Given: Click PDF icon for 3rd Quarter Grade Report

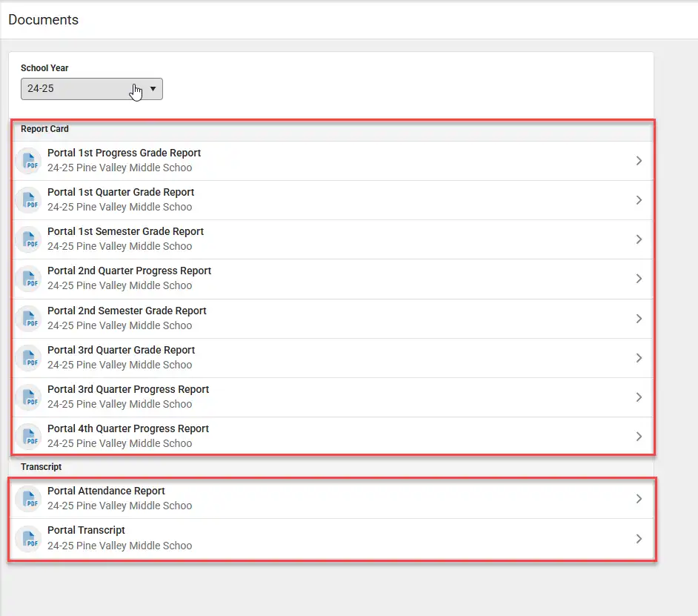Looking at the screenshot, I should pyautogui.click(x=29, y=357).
